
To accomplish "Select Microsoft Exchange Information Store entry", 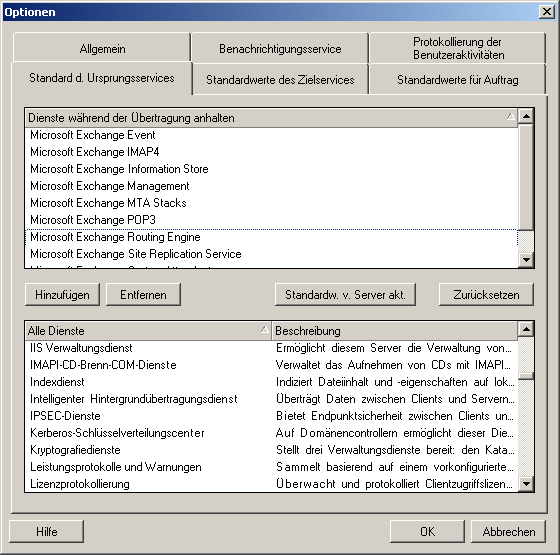I will click(x=271, y=169).
